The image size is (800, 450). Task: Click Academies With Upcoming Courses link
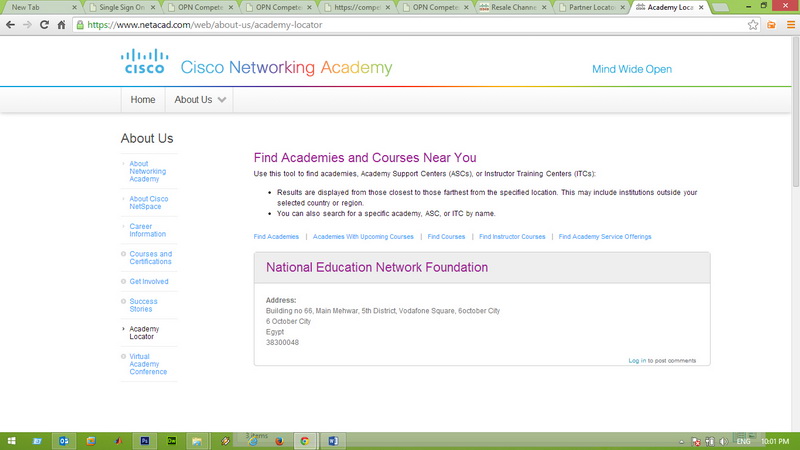[x=363, y=237]
